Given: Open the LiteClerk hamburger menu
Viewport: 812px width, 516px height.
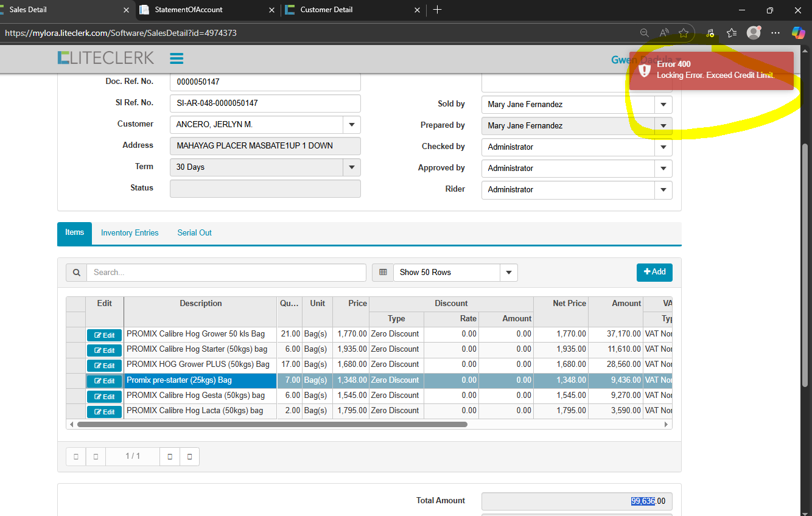Looking at the screenshot, I should tap(177, 58).
